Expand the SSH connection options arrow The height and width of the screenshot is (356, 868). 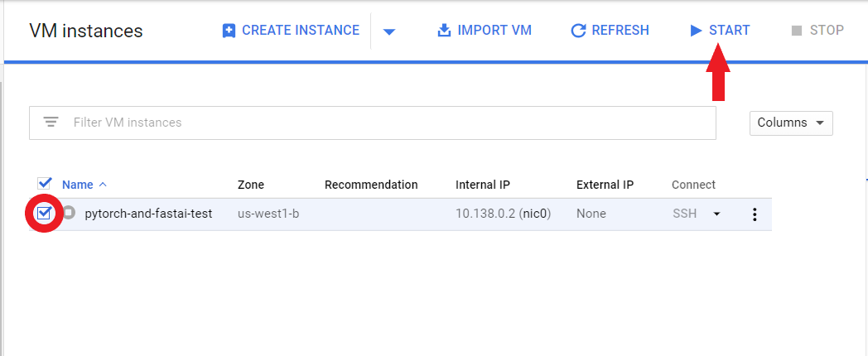click(x=716, y=214)
